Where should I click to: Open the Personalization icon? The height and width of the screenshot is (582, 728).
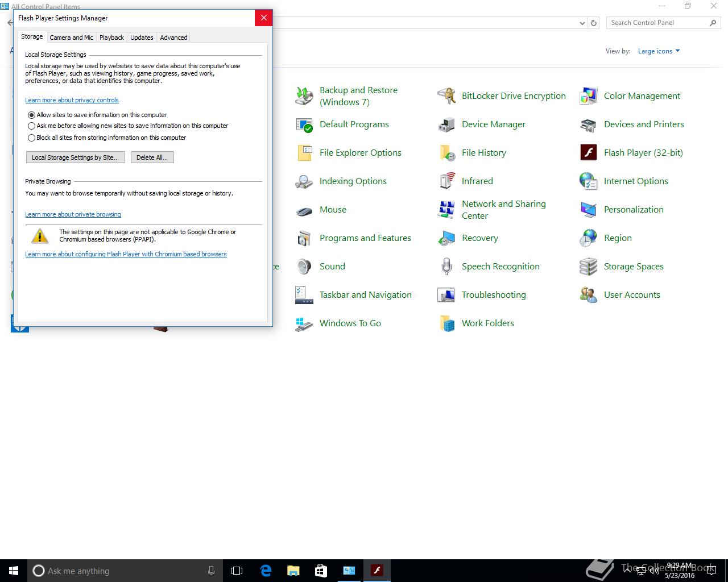click(x=589, y=210)
